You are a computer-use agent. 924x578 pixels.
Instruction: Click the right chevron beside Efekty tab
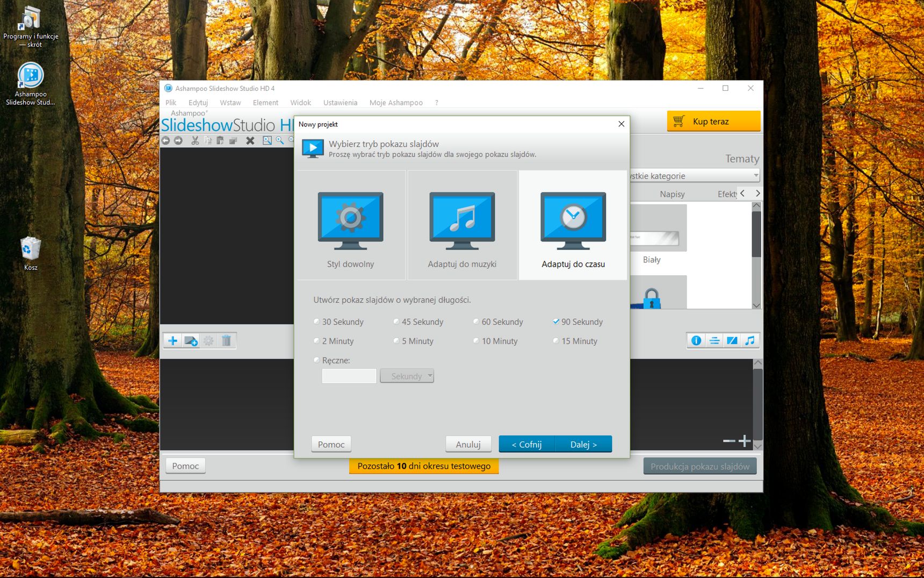[x=757, y=193]
